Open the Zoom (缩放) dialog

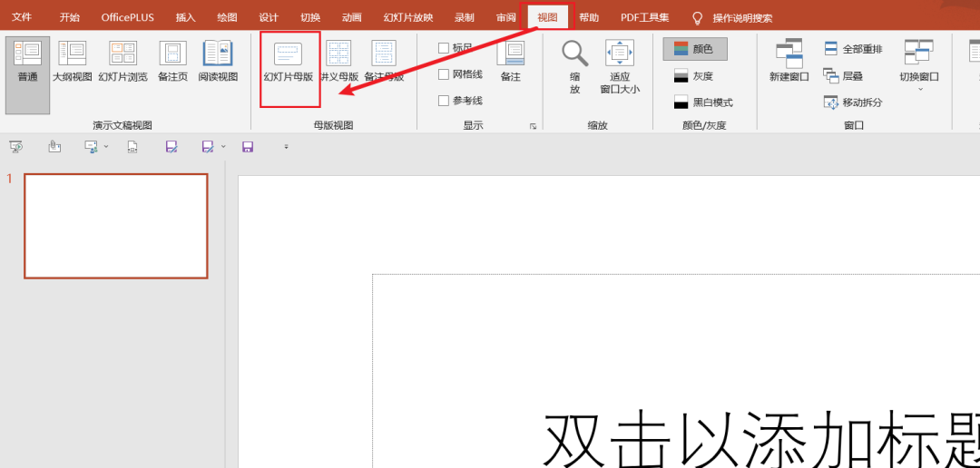click(x=575, y=67)
